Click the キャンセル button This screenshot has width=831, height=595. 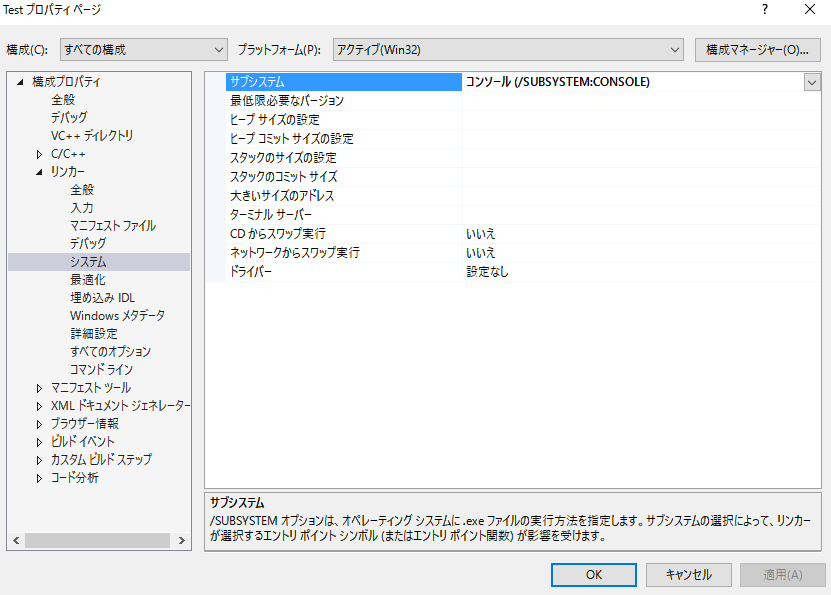coord(688,575)
